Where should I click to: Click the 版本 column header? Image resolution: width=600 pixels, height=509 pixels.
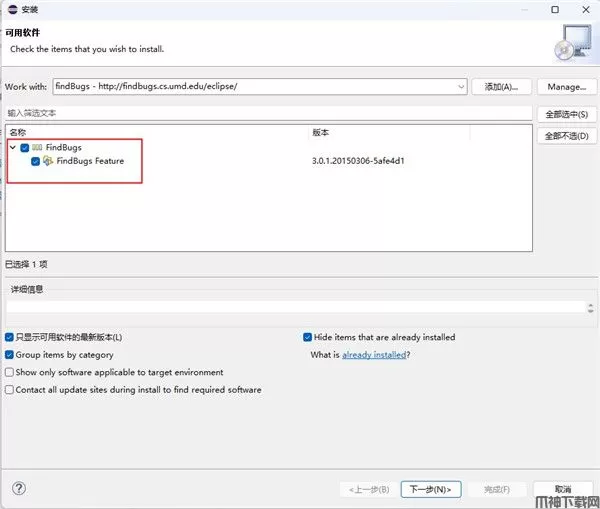click(389, 132)
